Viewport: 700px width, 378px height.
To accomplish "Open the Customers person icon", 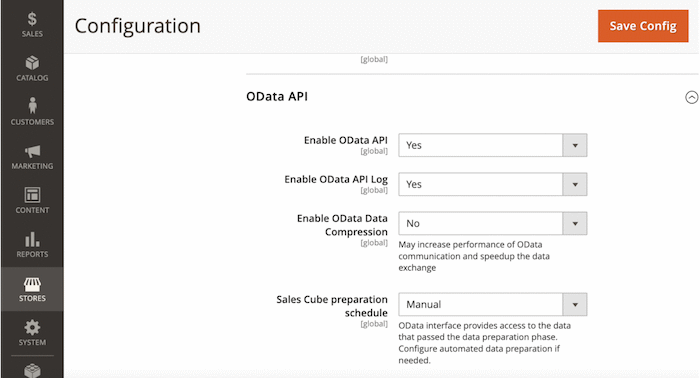I will [32, 106].
